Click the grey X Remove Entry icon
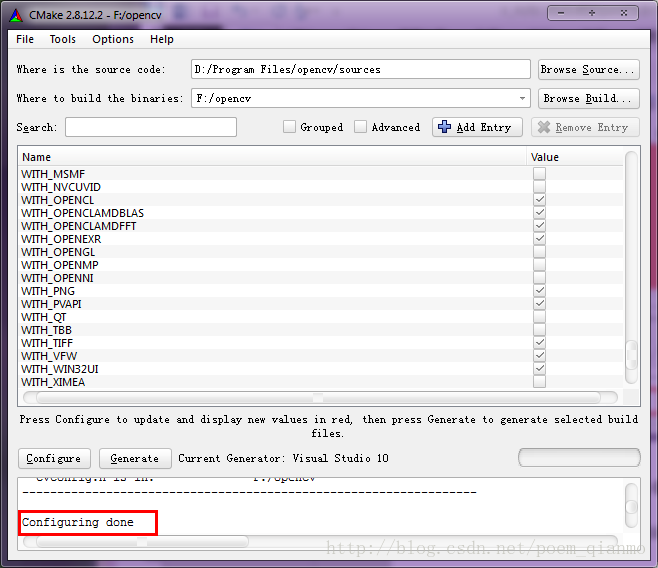The width and height of the screenshot is (658, 568). pyautogui.click(x=544, y=127)
